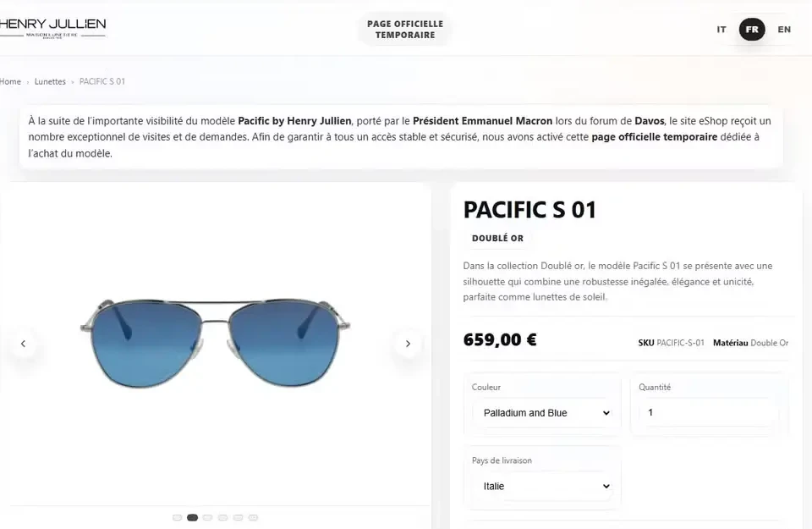This screenshot has height=529, width=812.
Task: Click the Page Officielle Temporaire badge
Action: (405, 30)
